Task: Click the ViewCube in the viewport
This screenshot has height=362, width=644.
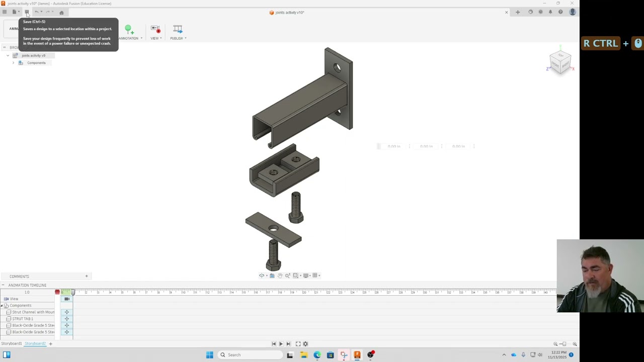Action: pyautogui.click(x=560, y=63)
